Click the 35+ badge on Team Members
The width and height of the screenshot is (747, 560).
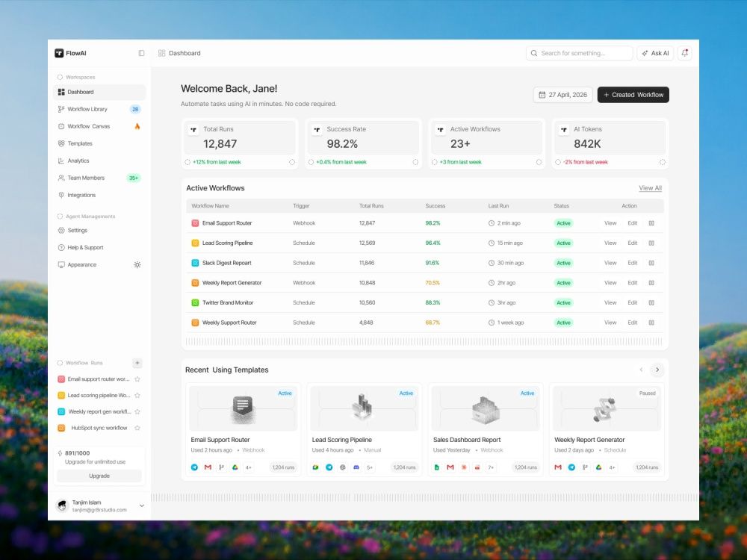[134, 178]
